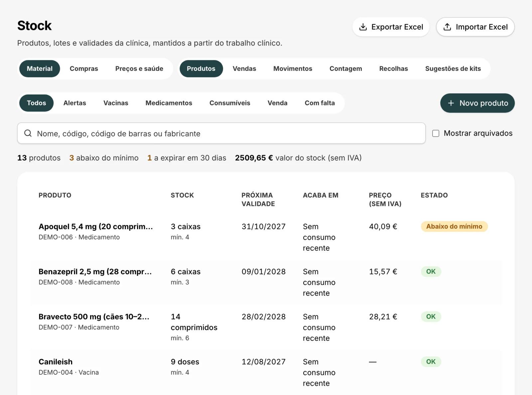Click the OK badge in the Canileish row

pyautogui.click(x=431, y=362)
